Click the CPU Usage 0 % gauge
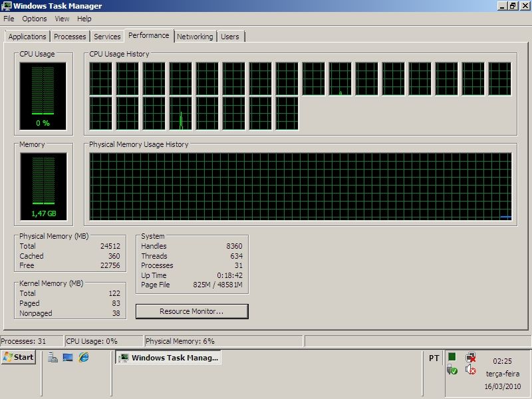532x399 pixels. (43, 96)
